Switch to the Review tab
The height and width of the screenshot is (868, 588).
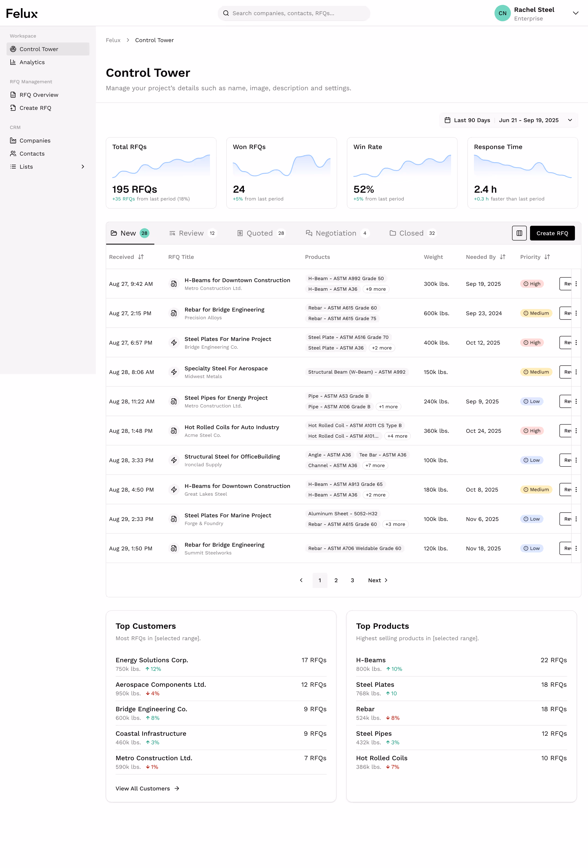click(x=191, y=233)
